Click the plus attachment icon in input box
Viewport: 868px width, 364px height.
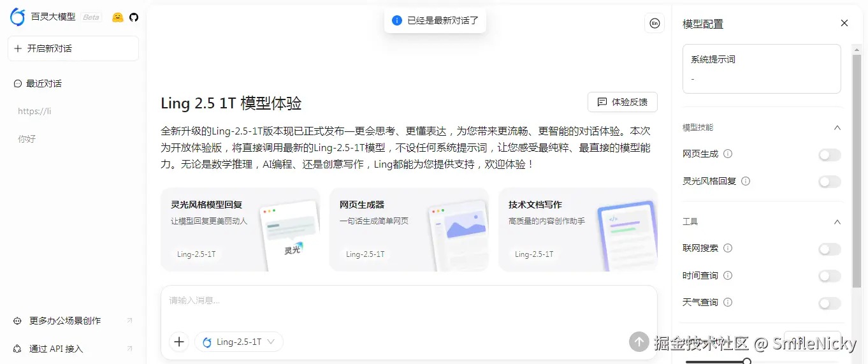click(x=179, y=342)
